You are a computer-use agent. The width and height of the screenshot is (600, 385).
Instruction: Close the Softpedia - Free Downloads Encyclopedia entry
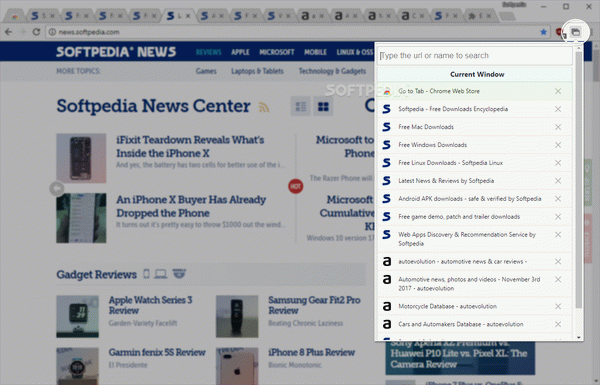pyautogui.click(x=558, y=109)
